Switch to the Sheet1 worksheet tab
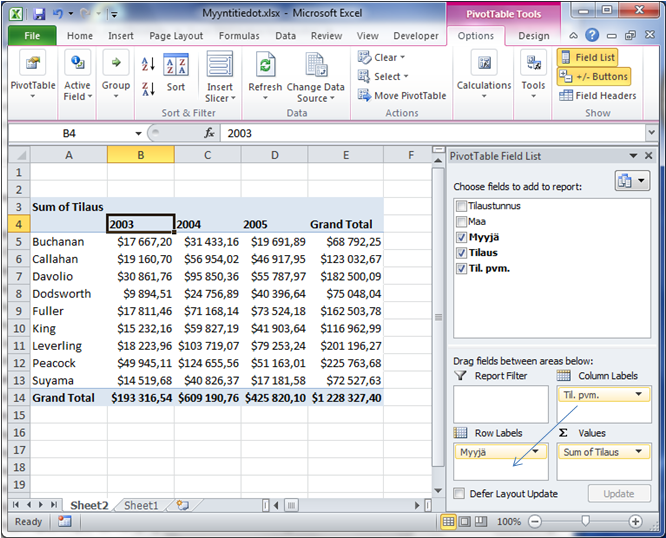The width and height of the screenshot is (666, 538). coord(141,506)
